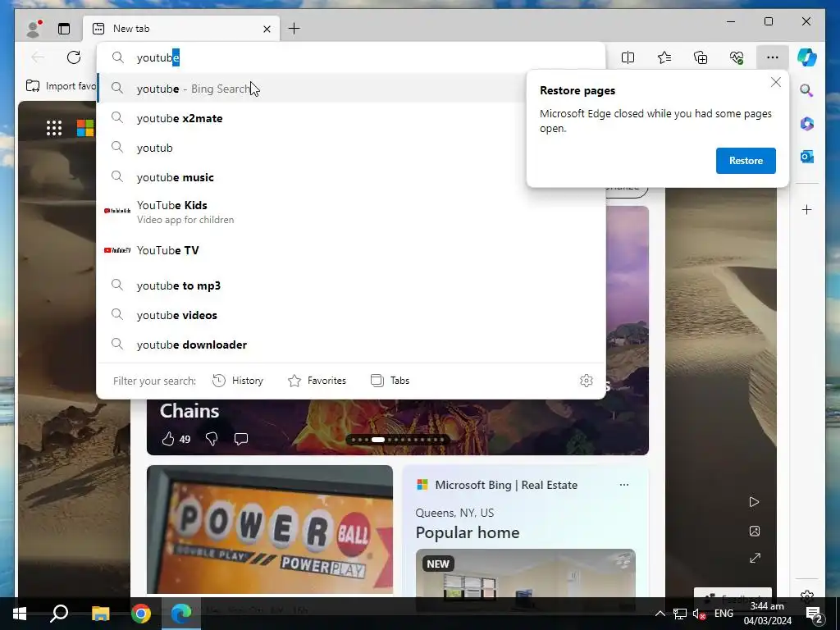Toggle split screen view
Viewport: 840px width, 630px height.
tap(628, 57)
